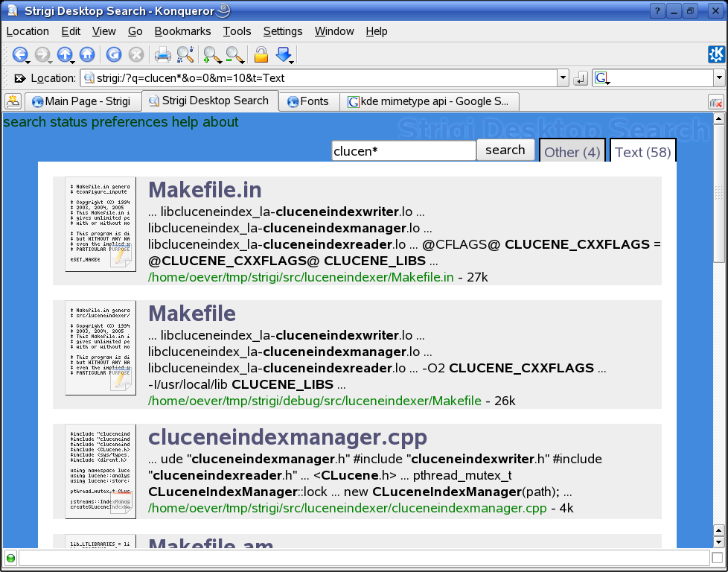Click the Home icon in the toolbar

point(87,54)
